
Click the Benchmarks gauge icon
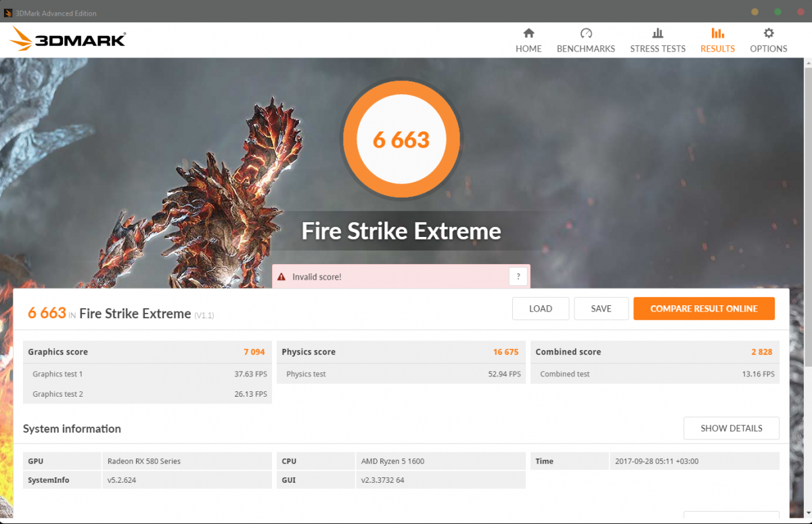586,33
